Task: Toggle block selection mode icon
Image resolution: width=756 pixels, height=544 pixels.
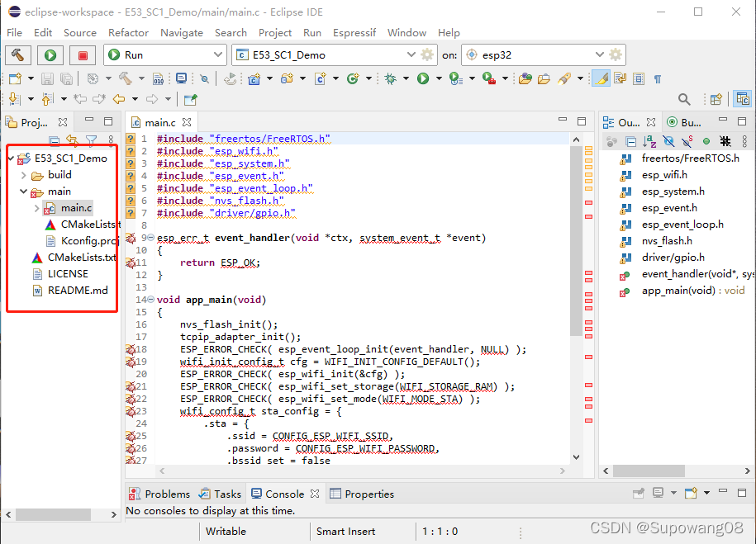Action: [x=639, y=78]
